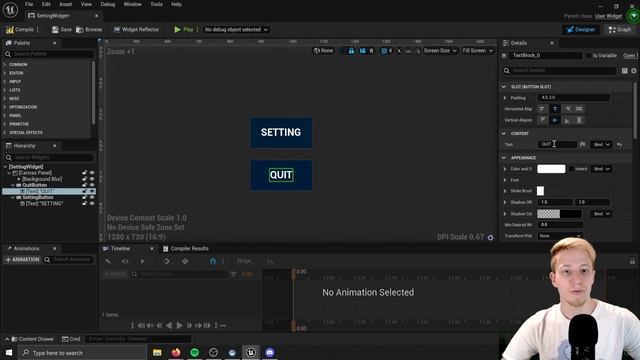Switch to Designer mode
This screenshot has width=640, height=360.
[580, 29]
